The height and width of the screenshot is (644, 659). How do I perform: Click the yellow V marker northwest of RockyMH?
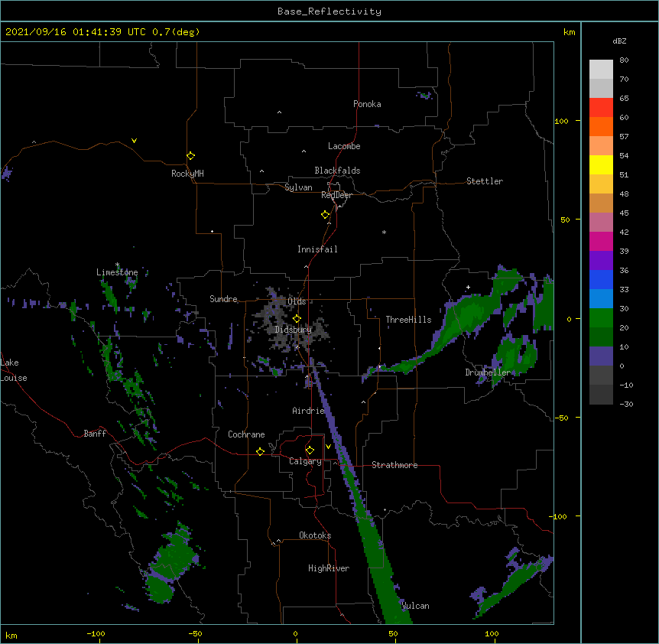click(134, 141)
